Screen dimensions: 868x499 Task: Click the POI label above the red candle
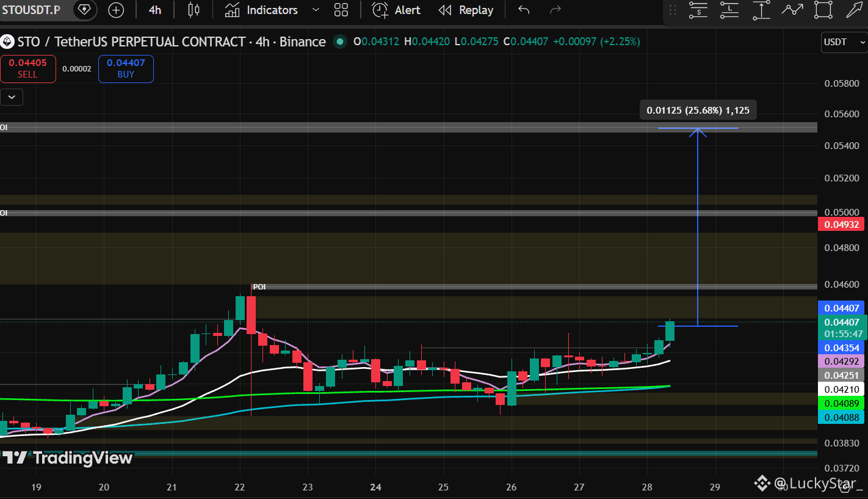tap(259, 286)
